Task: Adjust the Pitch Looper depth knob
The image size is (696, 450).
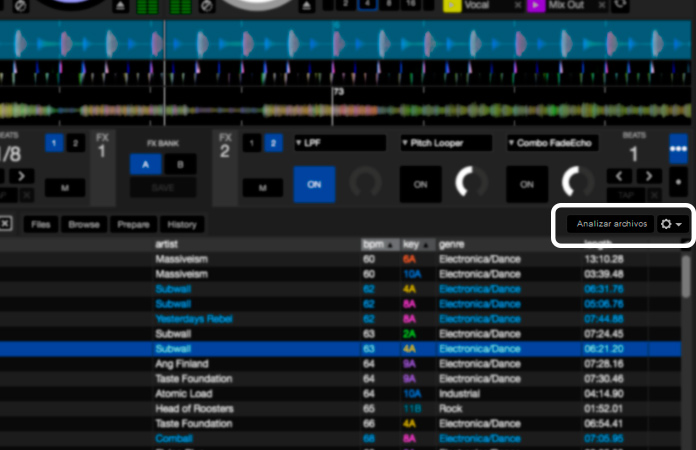Action: (x=471, y=182)
